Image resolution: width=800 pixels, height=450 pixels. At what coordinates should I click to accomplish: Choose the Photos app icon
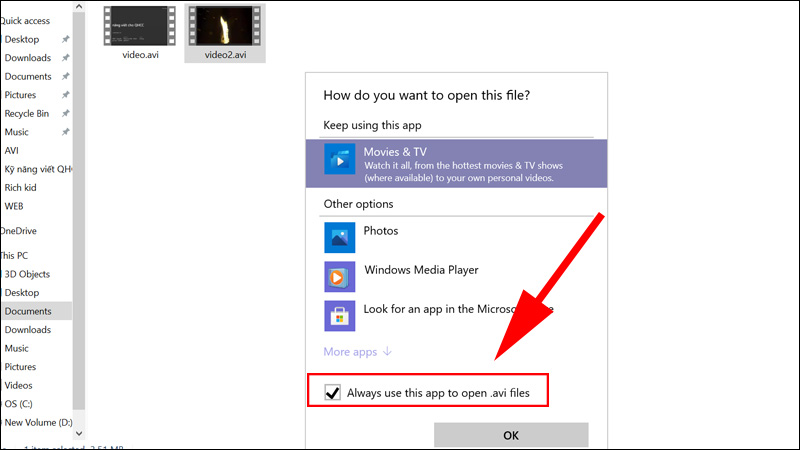point(339,237)
